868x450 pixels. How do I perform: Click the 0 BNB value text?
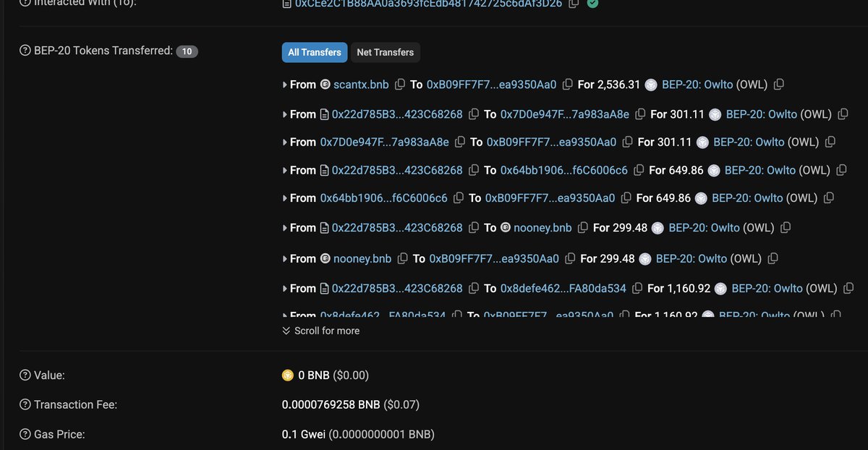tap(313, 375)
